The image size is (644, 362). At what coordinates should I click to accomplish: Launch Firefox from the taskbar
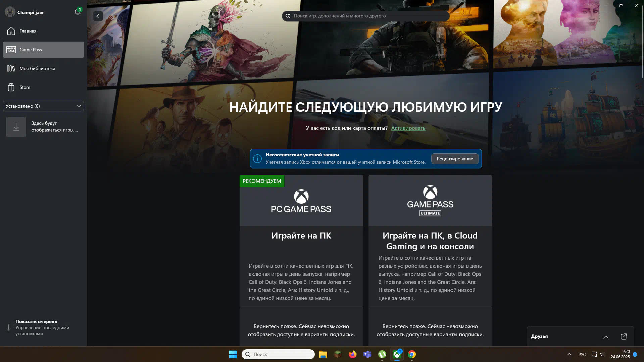(352, 354)
